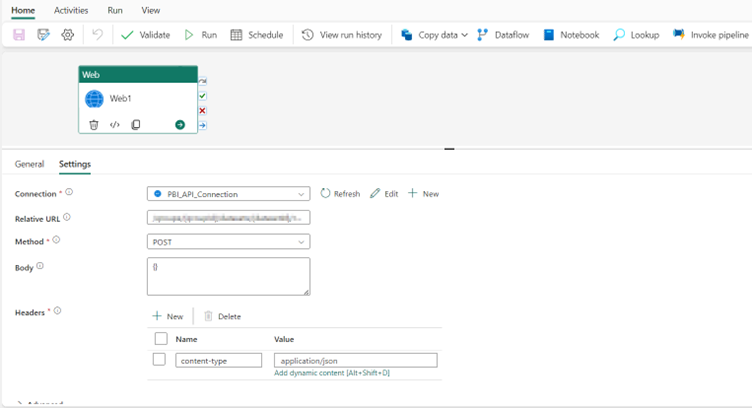Click the On fail red X connector
This screenshot has height=408, width=752.
pyautogui.click(x=202, y=111)
